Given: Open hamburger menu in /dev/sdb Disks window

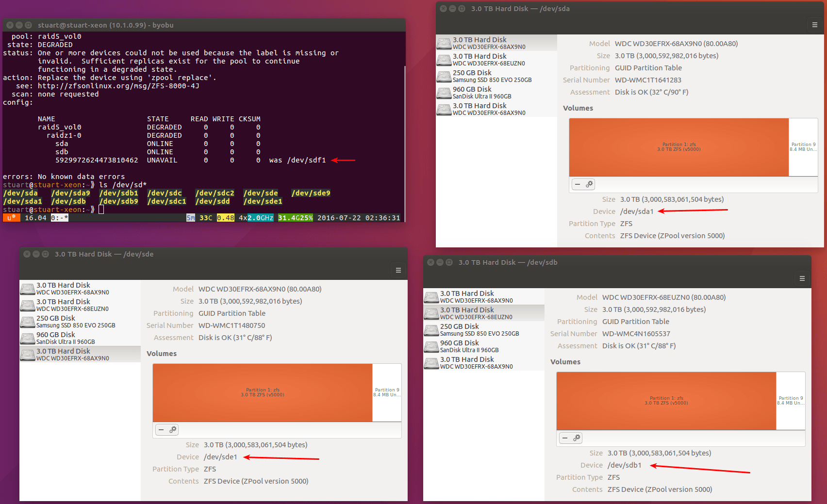Looking at the screenshot, I should (802, 278).
